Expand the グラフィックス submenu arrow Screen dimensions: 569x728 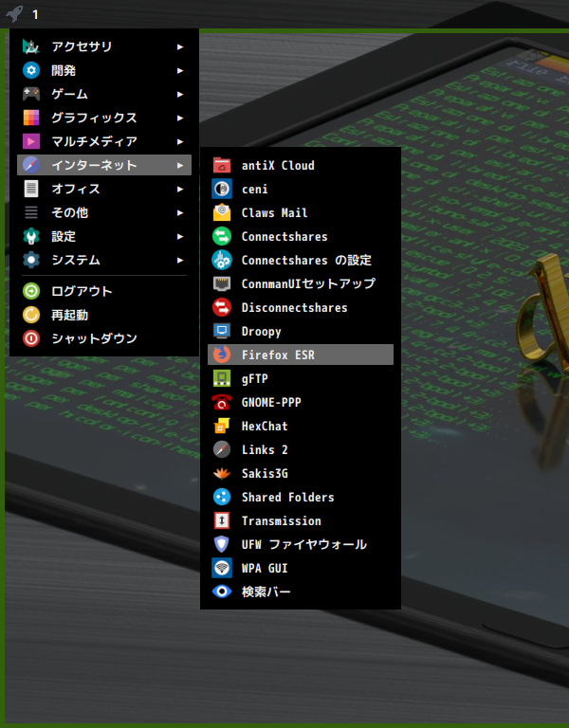pos(180,118)
